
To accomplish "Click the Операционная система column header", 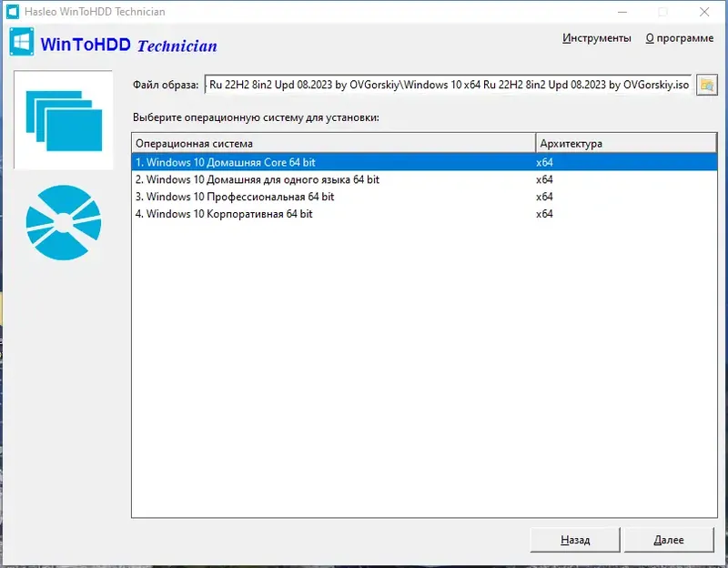I will coord(334,144).
